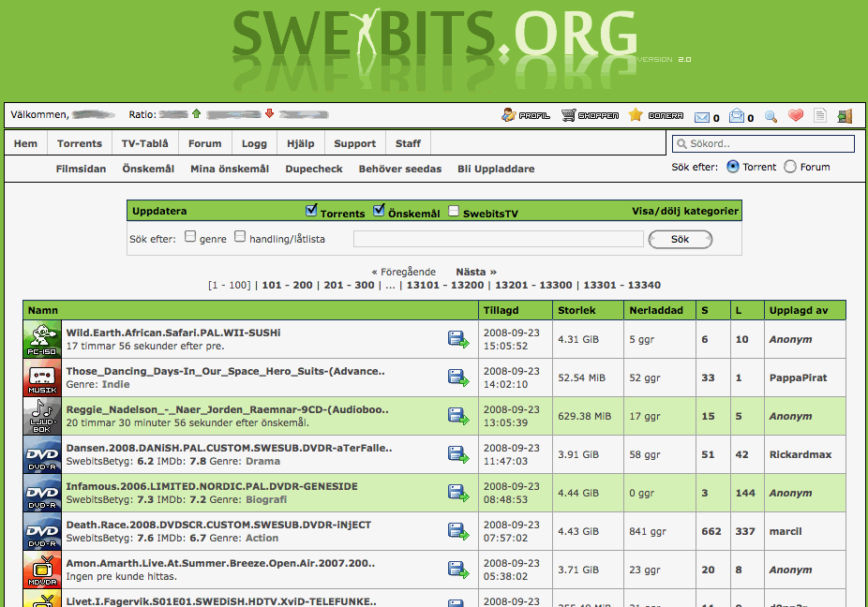868x607 pixels.
Task: Check the genre search option
Action: tap(190, 236)
